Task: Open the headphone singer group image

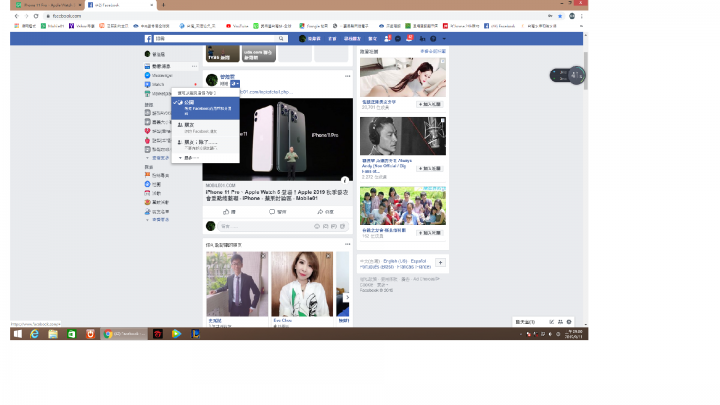Action: coord(403,136)
